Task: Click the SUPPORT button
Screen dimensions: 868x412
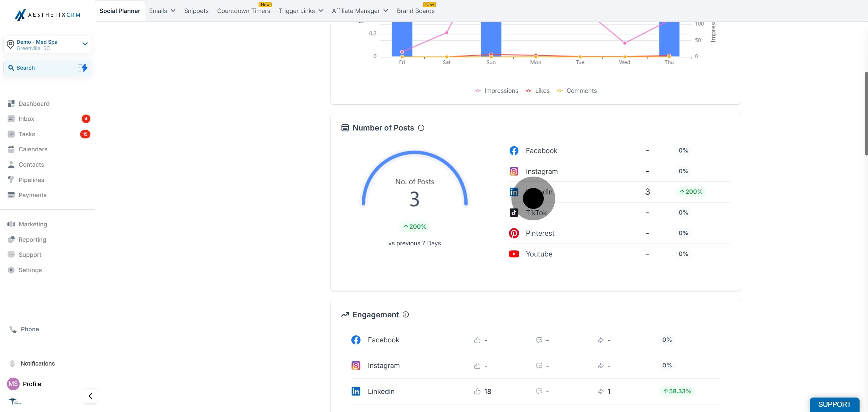Action: point(834,404)
